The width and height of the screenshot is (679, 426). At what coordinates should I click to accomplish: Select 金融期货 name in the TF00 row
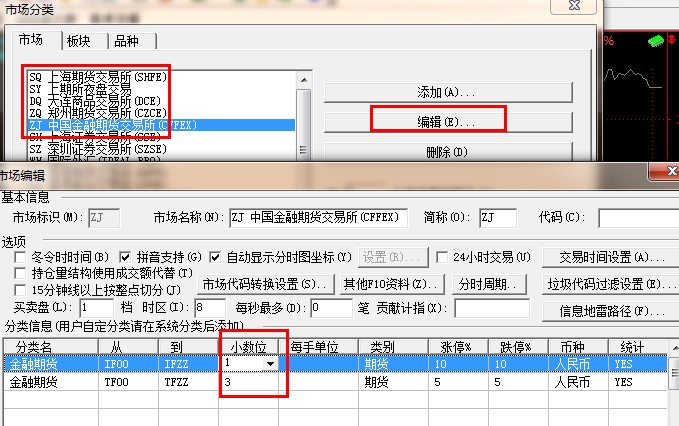coord(51,382)
